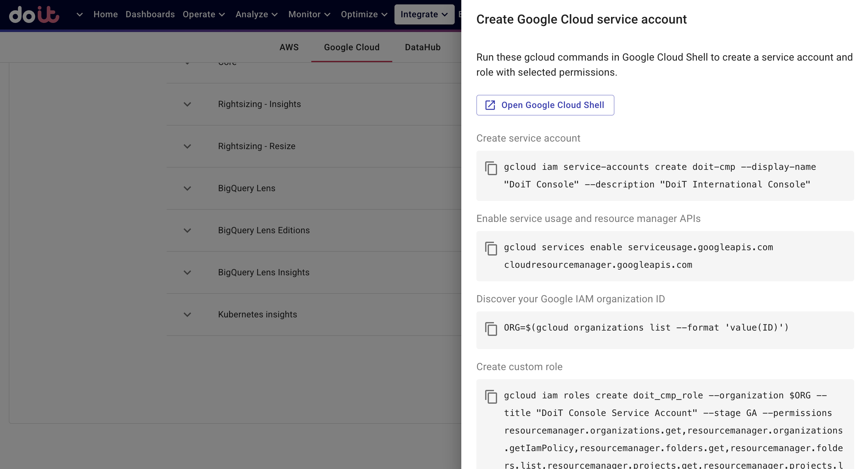Click the 'gcloud iam roles create' command text
The width and height of the screenshot is (868, 469).
tap(673, 430)
